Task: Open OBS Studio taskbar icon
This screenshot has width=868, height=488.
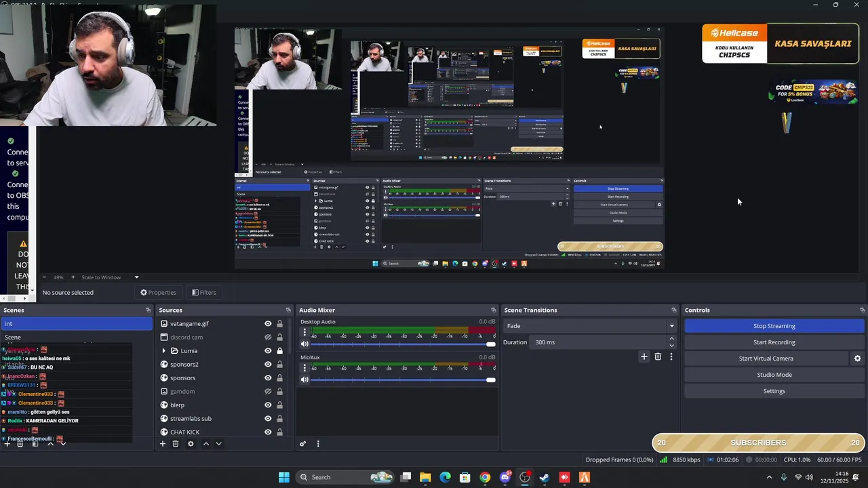Action: (x=525, y=477)
